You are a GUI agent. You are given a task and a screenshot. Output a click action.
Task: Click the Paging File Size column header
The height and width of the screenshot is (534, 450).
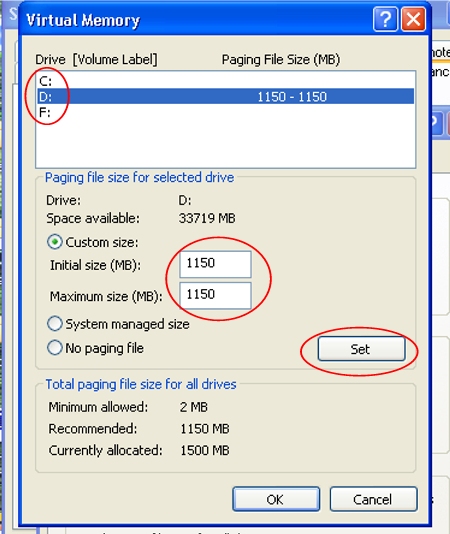click(x=281, y=60)
